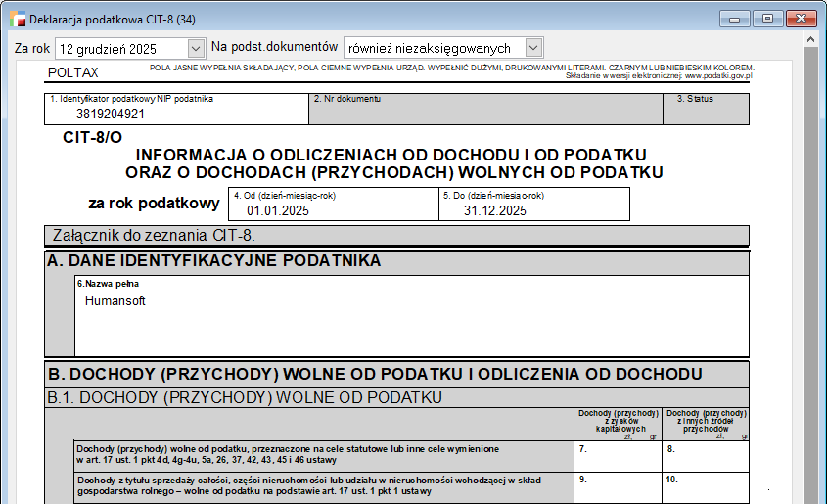Click the 'Od' date field 01.01.2025
This screenshot has height=504, width=827.
332,205
